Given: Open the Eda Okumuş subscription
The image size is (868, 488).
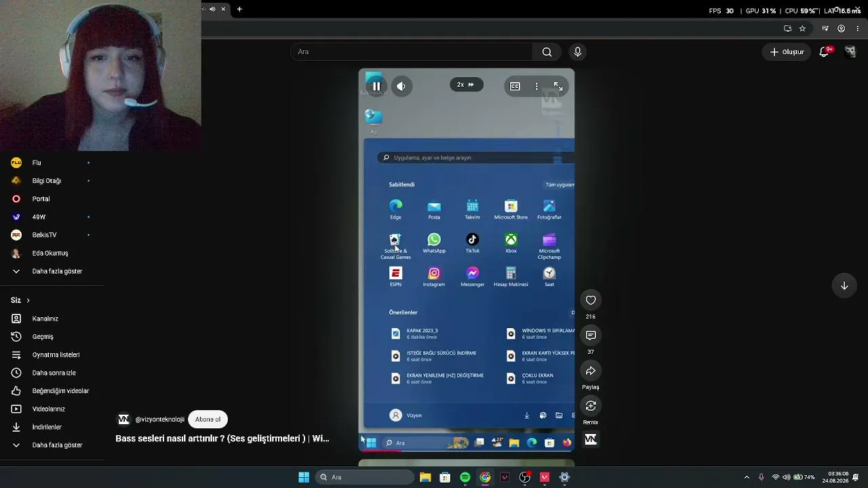Looking at the screenshot, I should click(x=51, y=253).
